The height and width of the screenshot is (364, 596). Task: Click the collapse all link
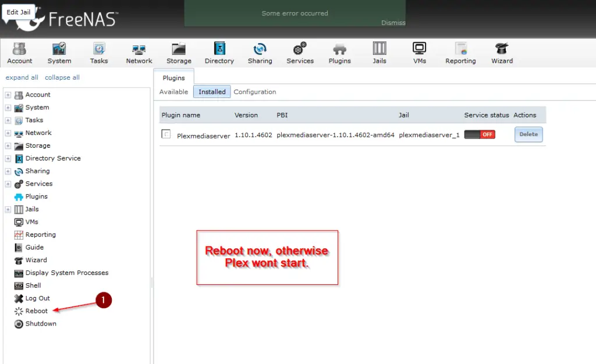[62, 77]
